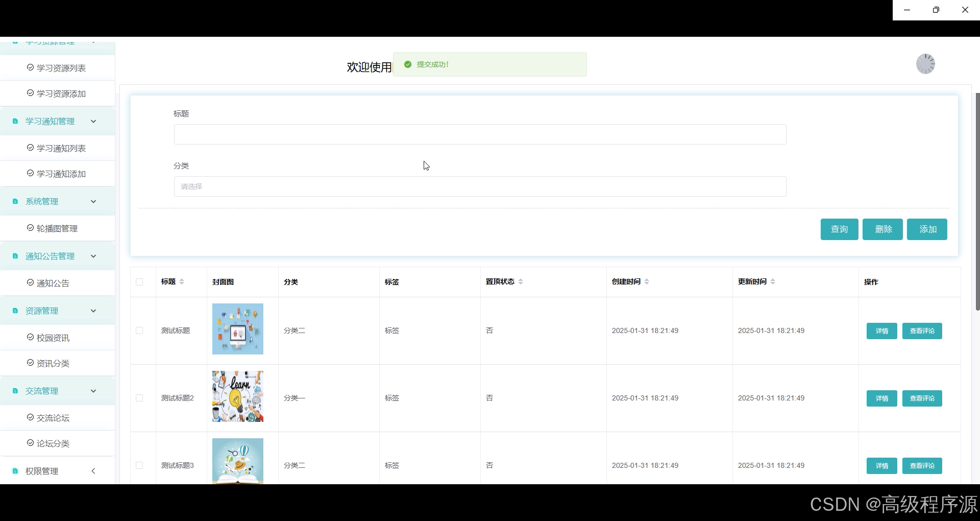Click document icon beside 权限管理

[x=15, y=471]
